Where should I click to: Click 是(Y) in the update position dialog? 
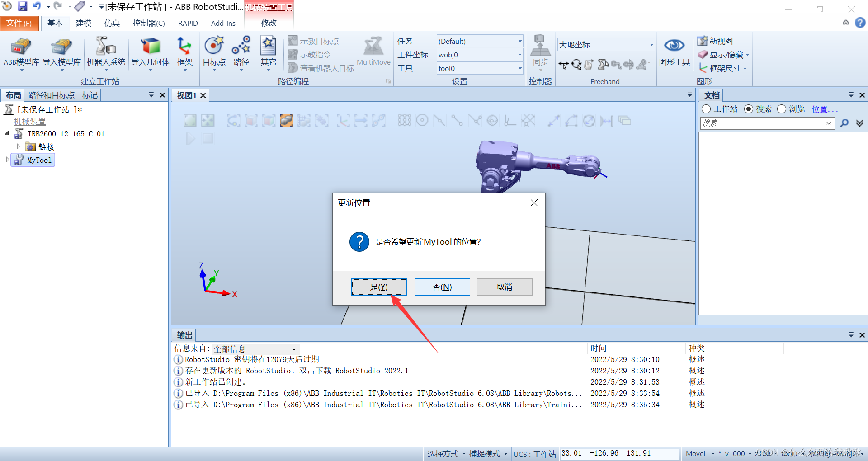pos(379,287)
